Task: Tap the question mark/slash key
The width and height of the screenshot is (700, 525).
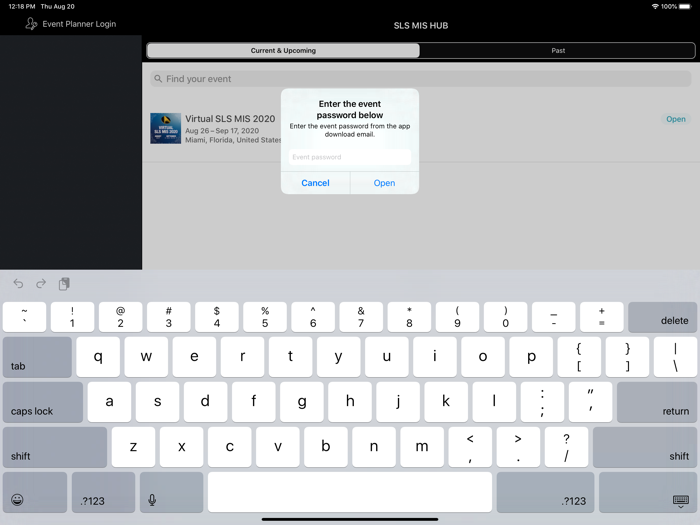Action: (x=567, y=447)
